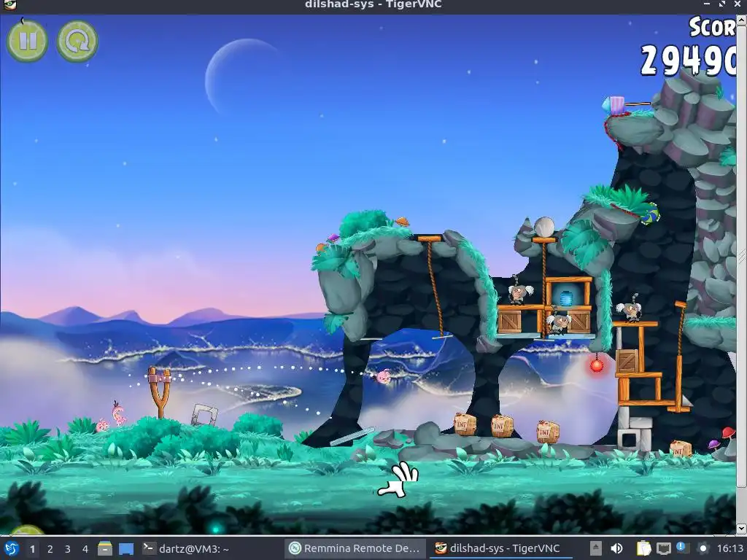Click the red hanging lantern
Screen dimensions: 747x560
point(597,365)
